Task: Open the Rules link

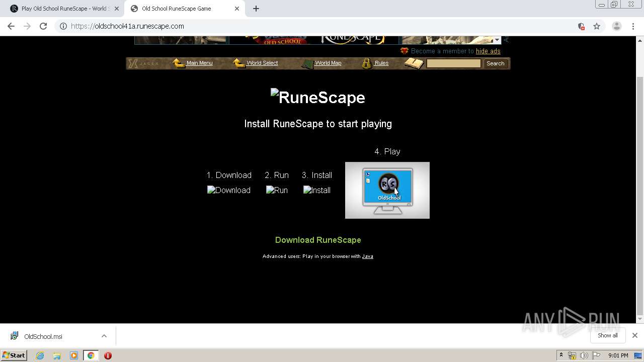Action: (381, 63)
